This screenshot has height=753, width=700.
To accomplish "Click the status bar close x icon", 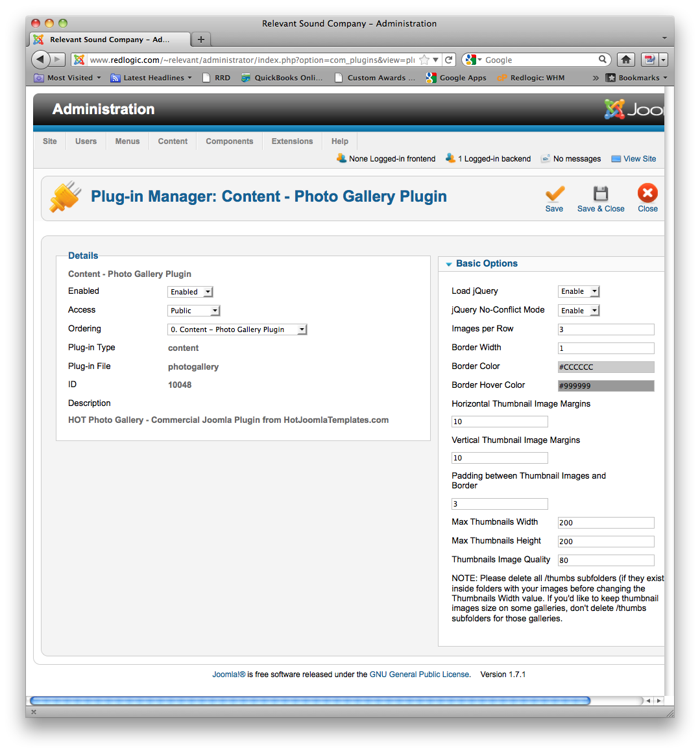I will (34, 712).
